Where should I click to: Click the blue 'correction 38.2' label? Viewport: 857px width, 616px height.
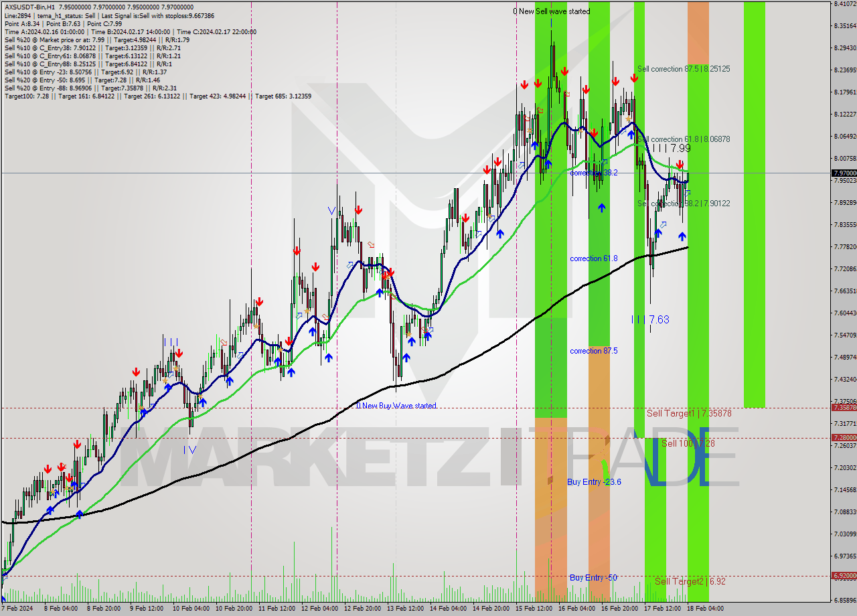(593, 173)
